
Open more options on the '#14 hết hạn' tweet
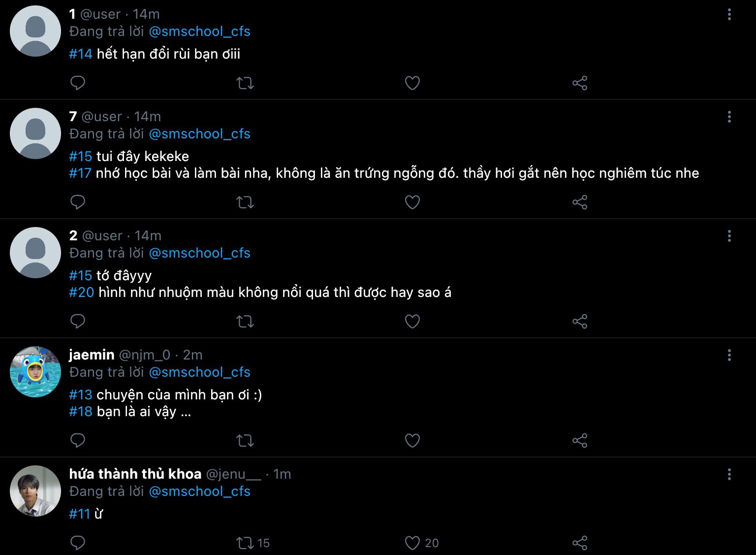[729, 14]
